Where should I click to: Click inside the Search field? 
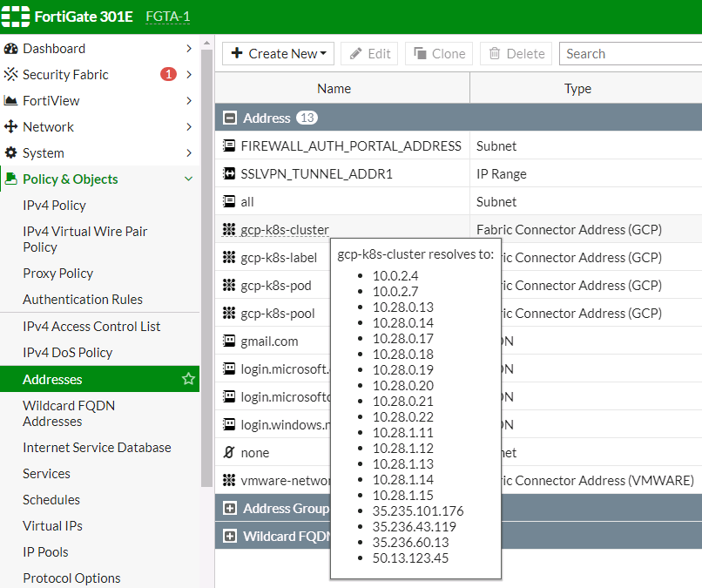(x=629, y=53)
